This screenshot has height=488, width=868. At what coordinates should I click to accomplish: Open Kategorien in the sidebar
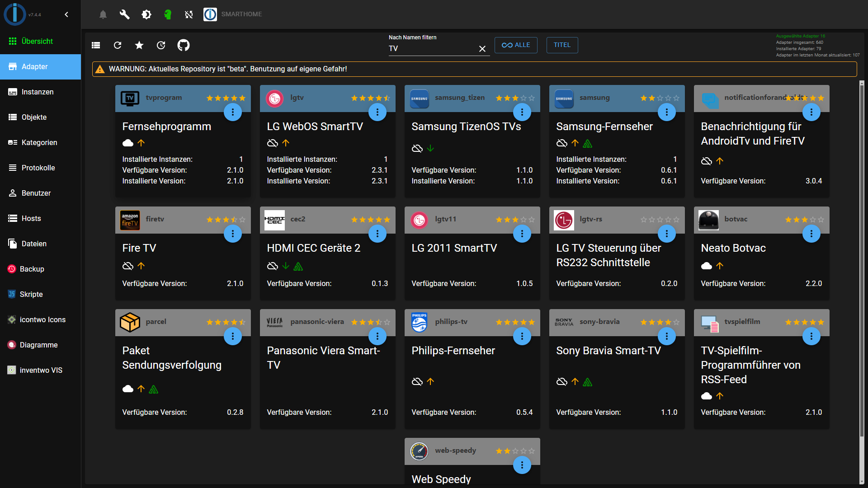tap(41, 143)
